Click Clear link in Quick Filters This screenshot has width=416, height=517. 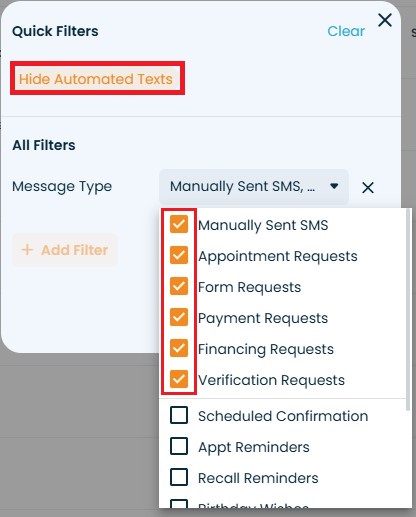[346, 31]
